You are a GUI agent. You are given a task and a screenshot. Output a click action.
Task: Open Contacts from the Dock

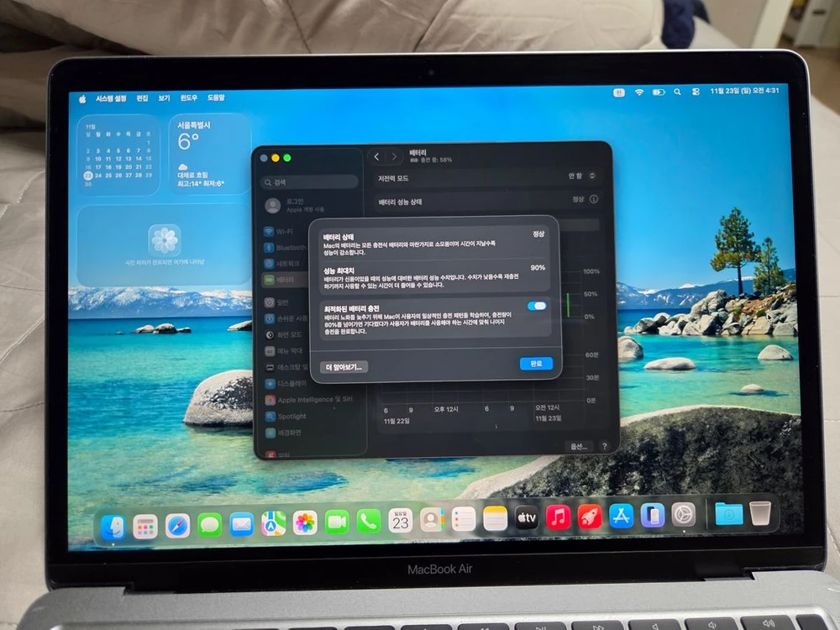tap(432, 520)
